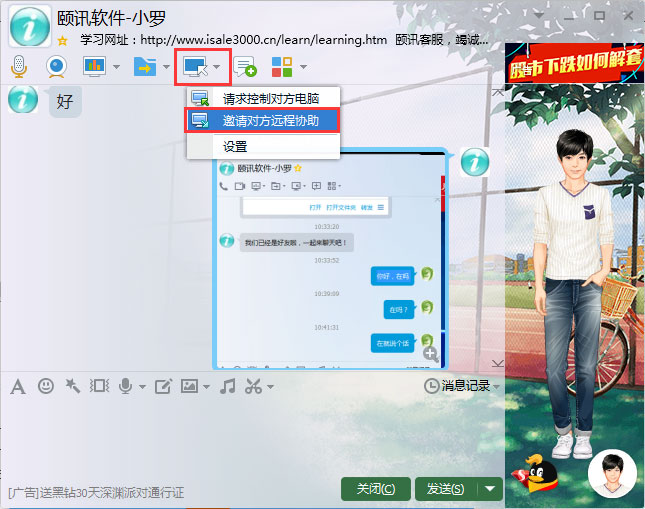Viewport: 645px width, 509px height.
Task: Open the handwriting pad edit icon
Action: 163,386
